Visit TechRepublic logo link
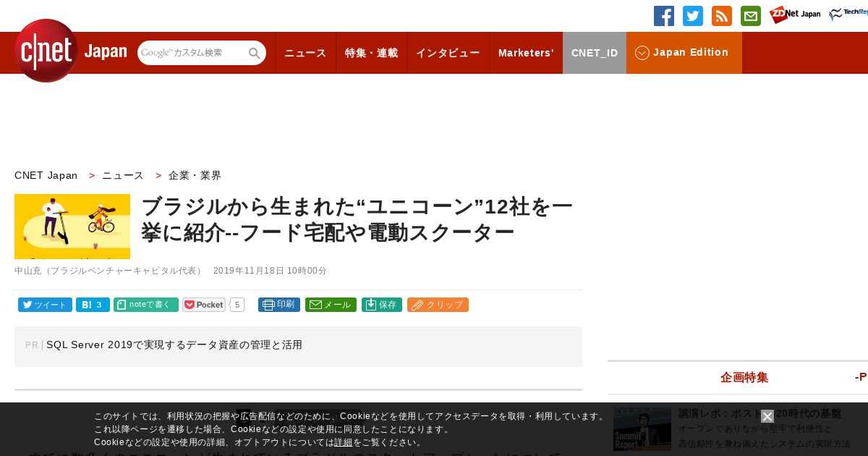The height and width of the screenshot is (456, 868). pyautogui.click(x=848, y=14)
